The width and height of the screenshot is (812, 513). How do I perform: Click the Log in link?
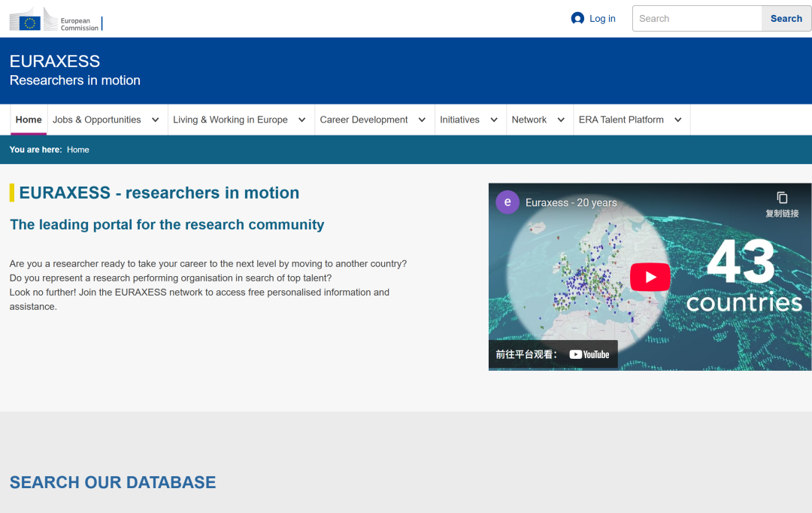[602, 19]
